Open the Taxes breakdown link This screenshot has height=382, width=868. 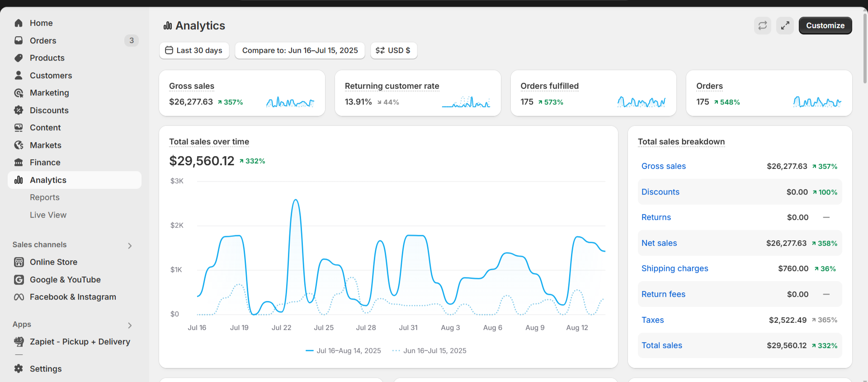coord(653,320)
